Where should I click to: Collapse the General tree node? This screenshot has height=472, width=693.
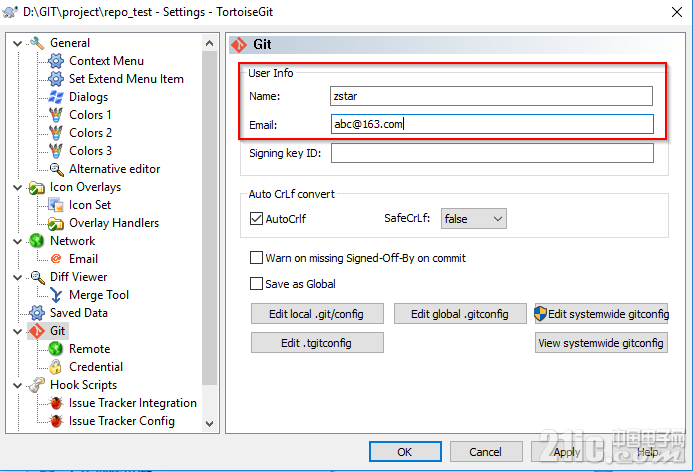(x=18, y=43)
